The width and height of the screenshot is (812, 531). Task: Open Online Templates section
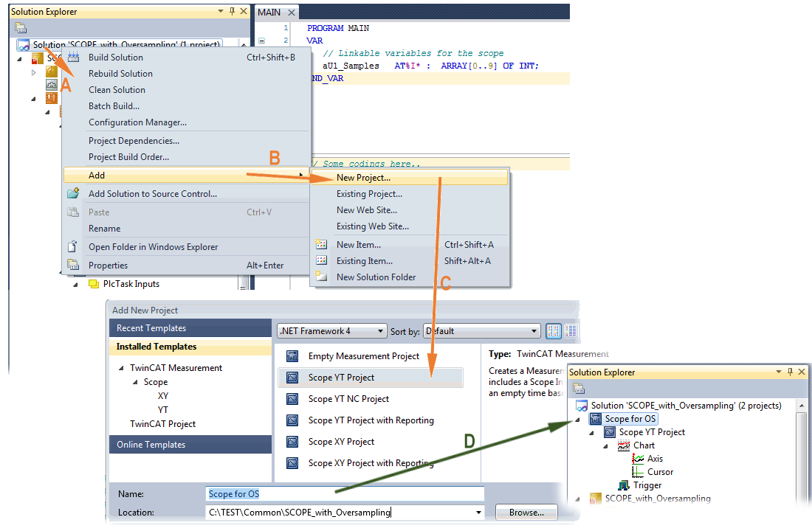tap(190, 445)
